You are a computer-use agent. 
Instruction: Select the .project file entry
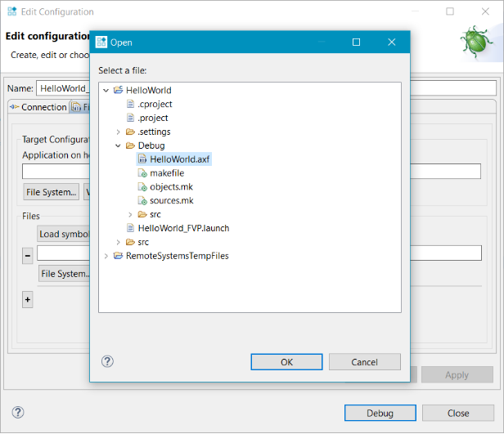tap(153, 118)
